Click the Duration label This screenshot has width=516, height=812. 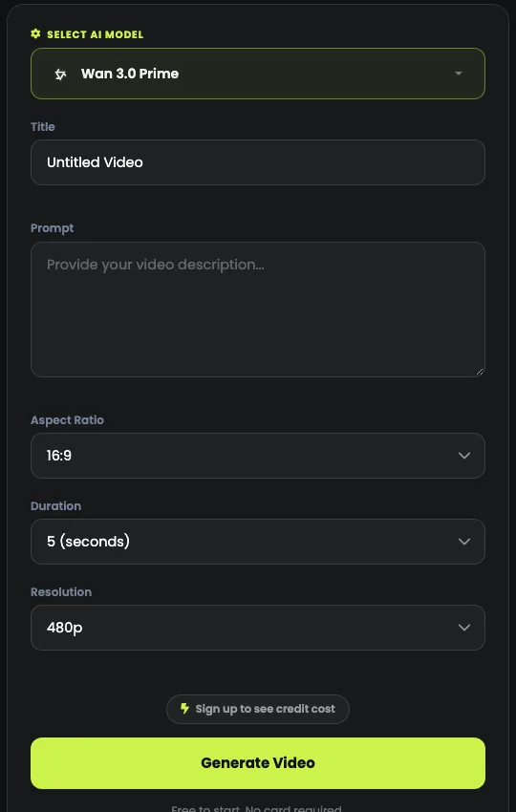pos(56,506)
